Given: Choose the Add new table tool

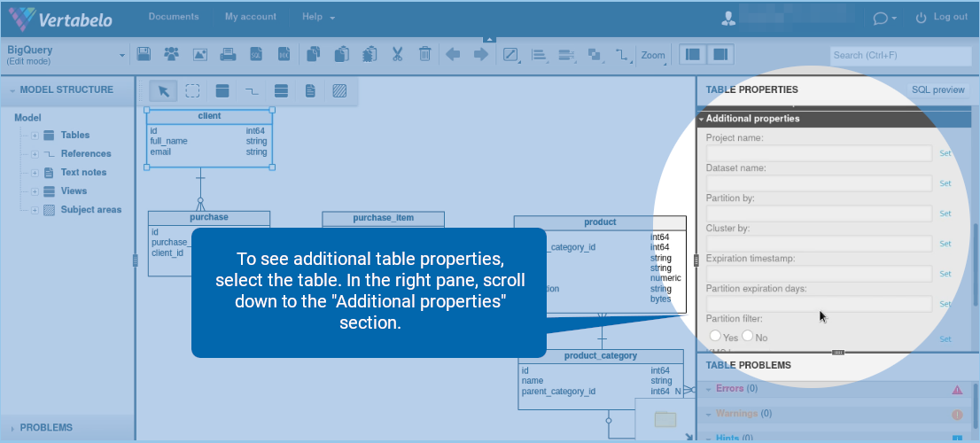Looking at the screenshot, I should (x=222, y=91).
